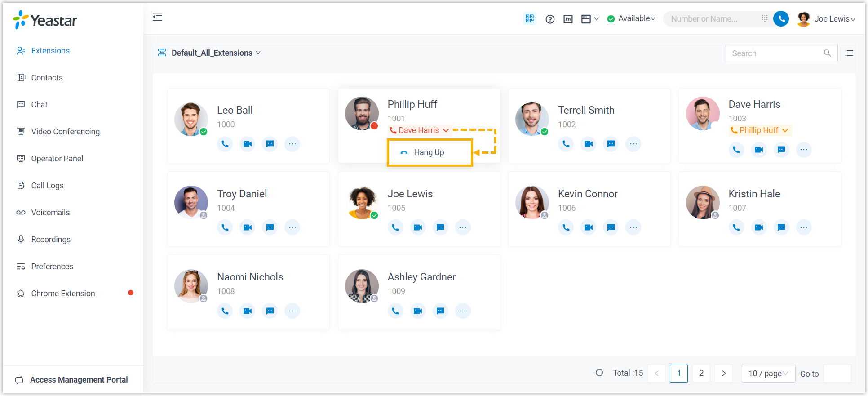The height and width of the screenshot is (396, 868).
Task: Change presence status from Available
Action: [x=631, y=18]
